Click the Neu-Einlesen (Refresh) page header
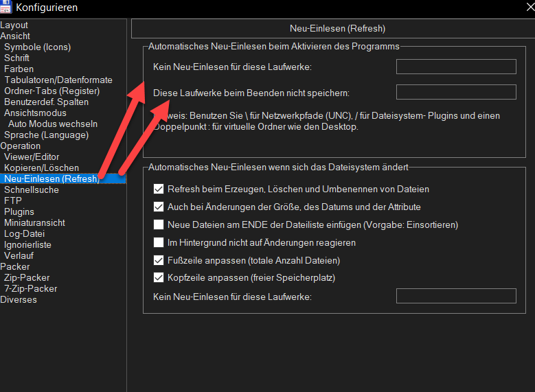Viewport: 535px width, 392px height. (337, 28)
